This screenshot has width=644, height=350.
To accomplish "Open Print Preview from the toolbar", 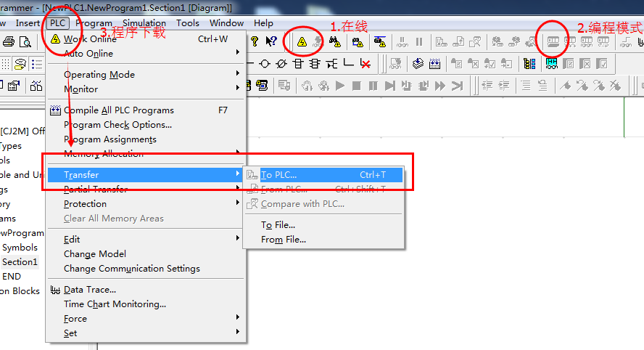I will pos(25,42).
